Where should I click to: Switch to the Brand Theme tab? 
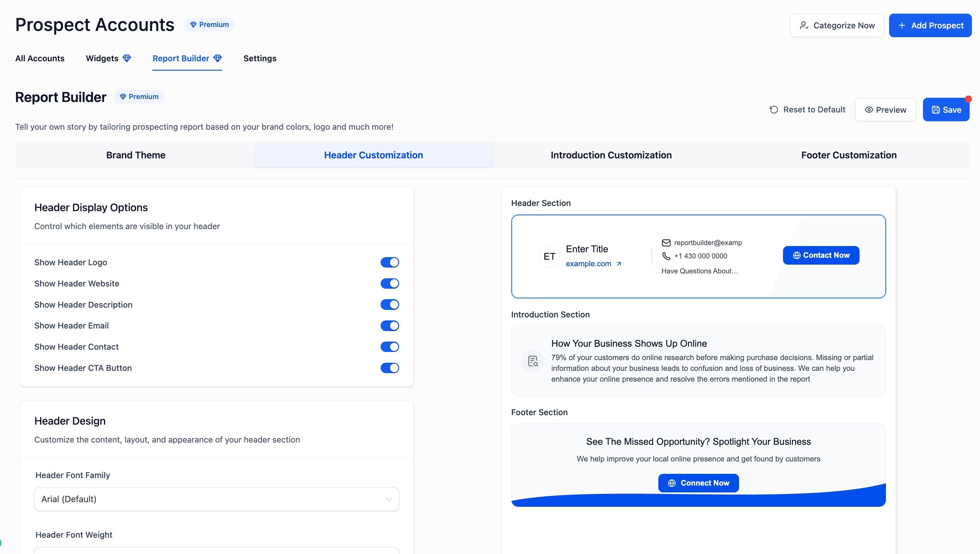[135, 155]
